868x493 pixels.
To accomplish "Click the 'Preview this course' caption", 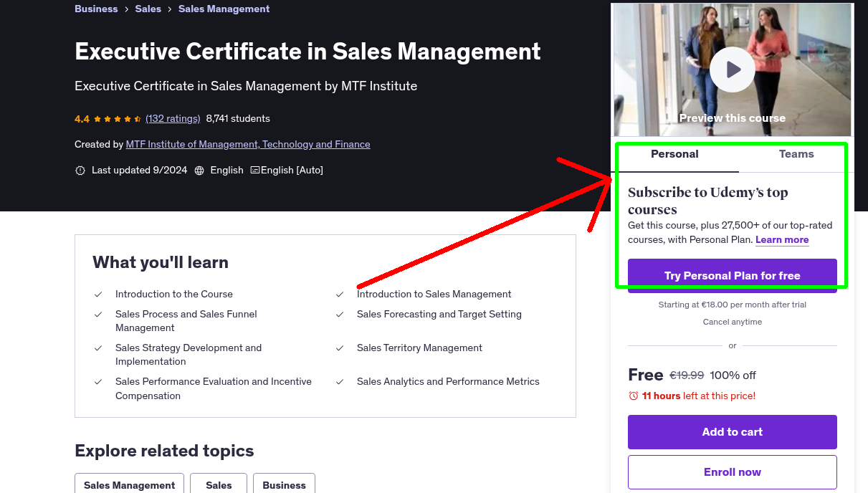I will coord(733,118).
